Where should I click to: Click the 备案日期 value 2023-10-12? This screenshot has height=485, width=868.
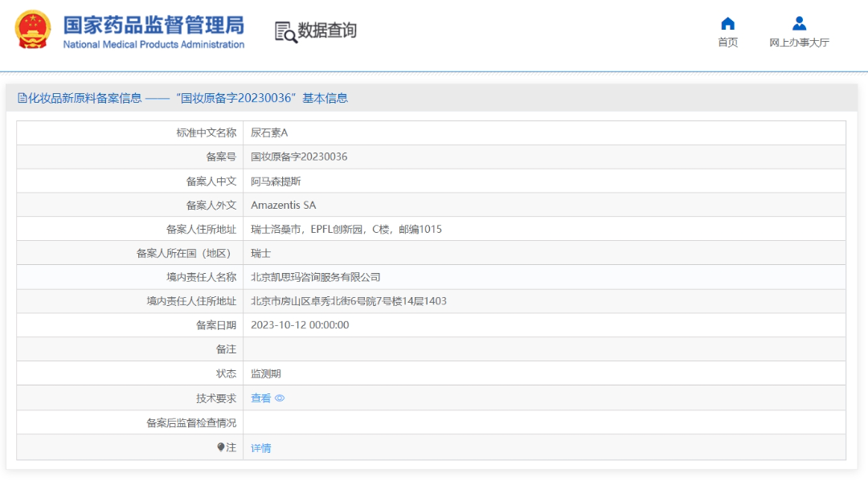[300, 325]
